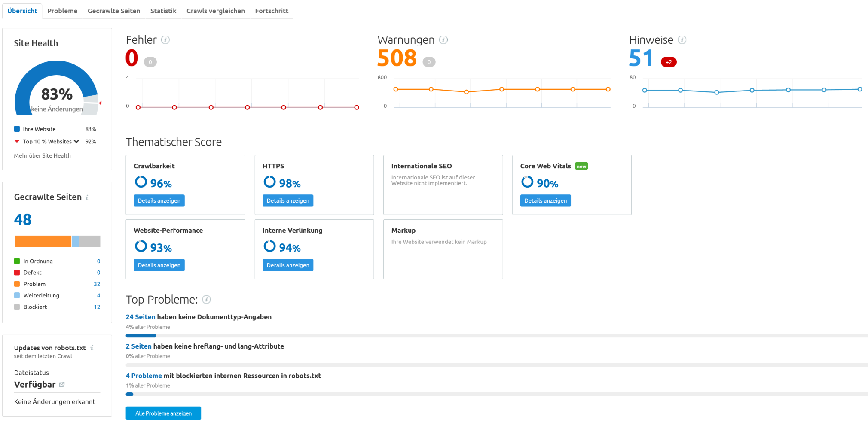Click info icon next to Updates von robots.txt
The width and height of the screenshot is (868, 431).
92,348
